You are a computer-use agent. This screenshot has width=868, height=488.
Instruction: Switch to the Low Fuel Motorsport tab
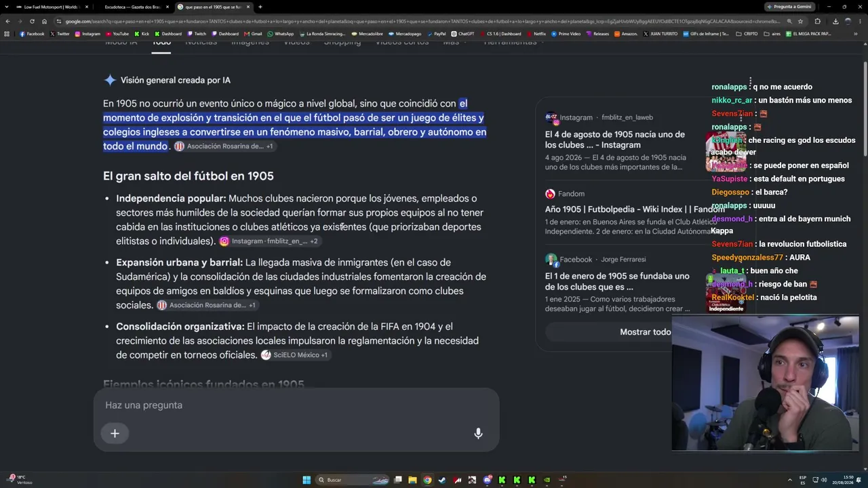(x=52, y=7)
